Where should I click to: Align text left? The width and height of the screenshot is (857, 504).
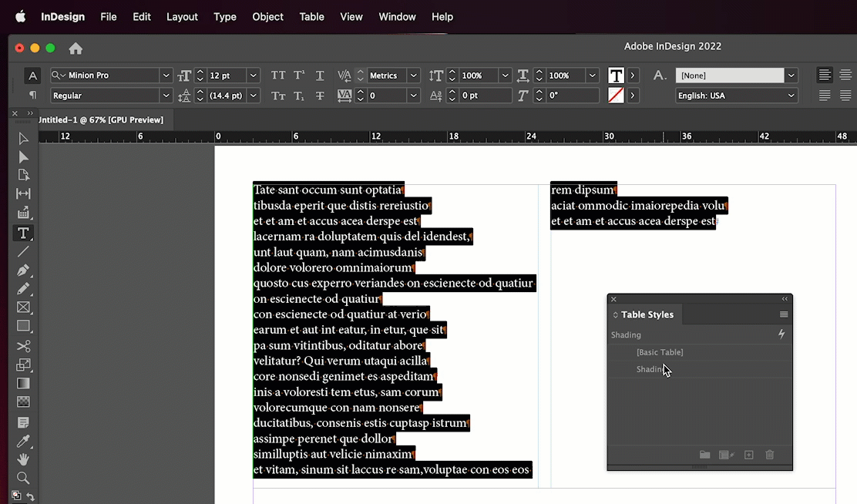pyautogui.click(x=825, y=75)
